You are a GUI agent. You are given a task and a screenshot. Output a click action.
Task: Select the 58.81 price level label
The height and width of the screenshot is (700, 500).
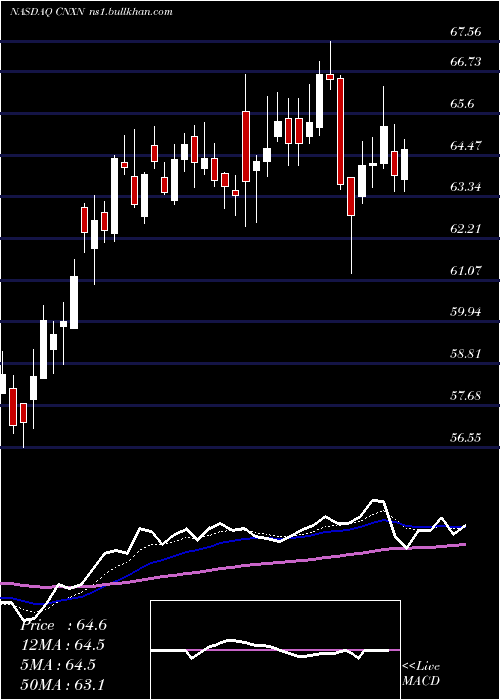coord(466,354)
